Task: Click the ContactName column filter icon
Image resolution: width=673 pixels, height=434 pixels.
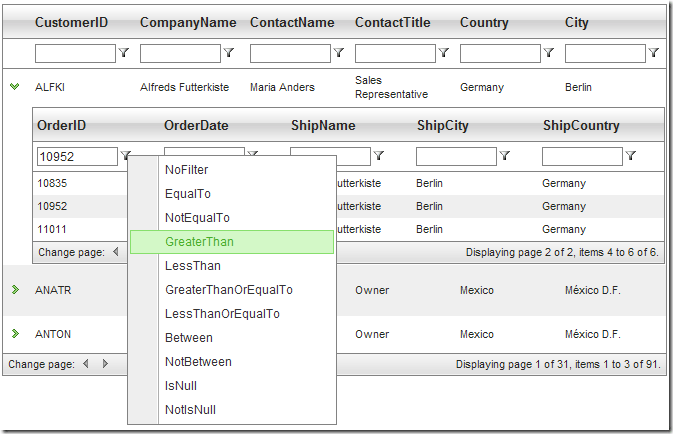Action: coord(339,53)
